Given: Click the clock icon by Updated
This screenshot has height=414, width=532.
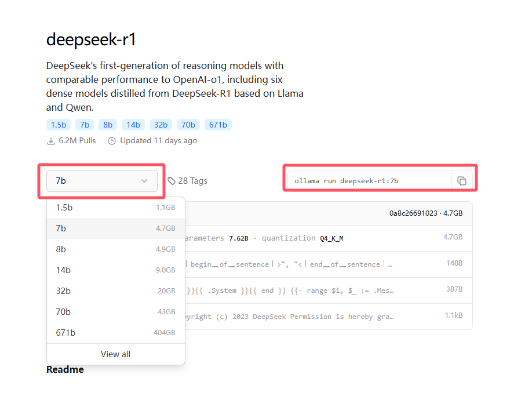Looking at the screenshot, I should (x=112, y=141).
